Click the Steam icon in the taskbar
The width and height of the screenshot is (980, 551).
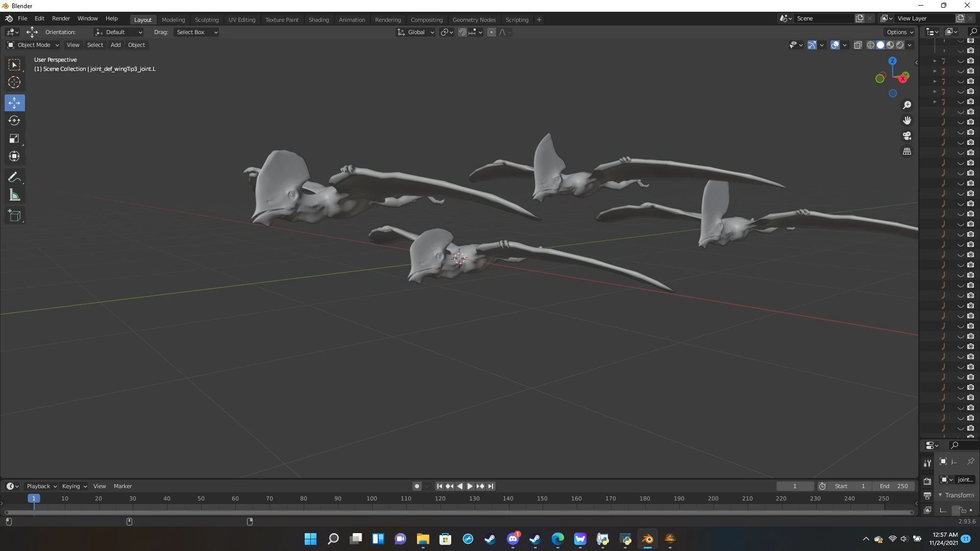point(490,539)
